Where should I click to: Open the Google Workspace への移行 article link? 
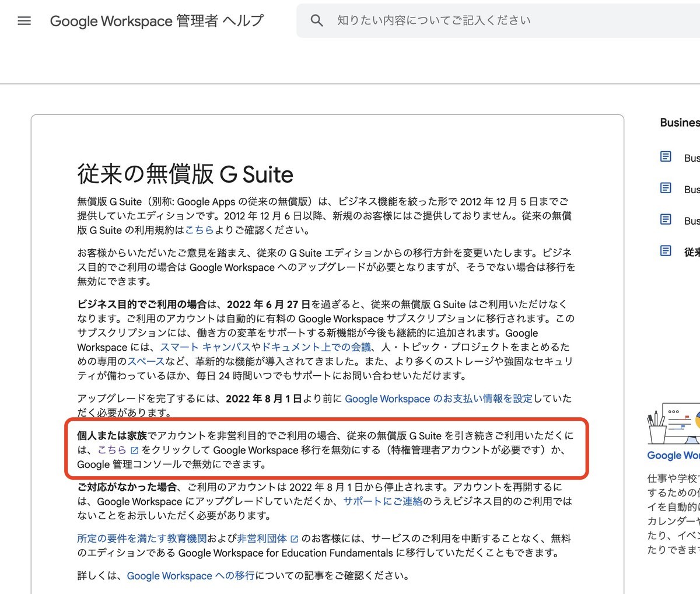[191, 576]
